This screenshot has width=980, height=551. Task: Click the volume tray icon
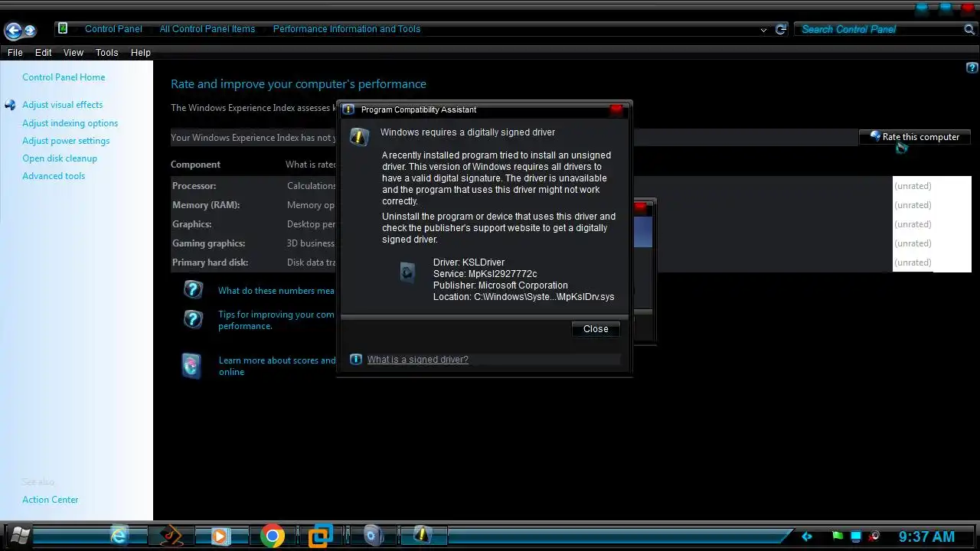tap(874, 536)
